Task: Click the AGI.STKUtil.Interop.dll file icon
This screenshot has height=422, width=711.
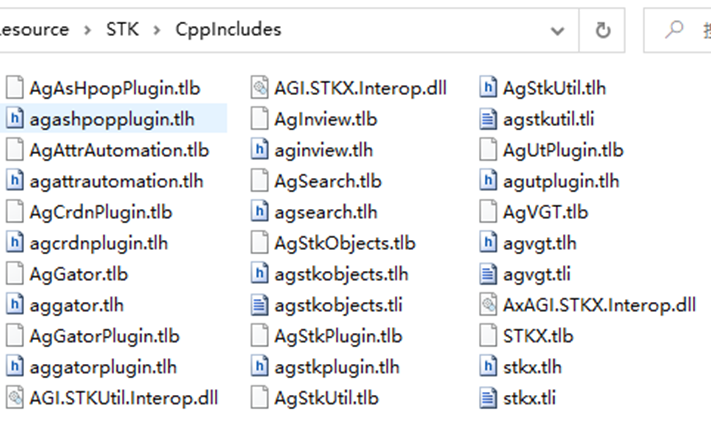Action: (x=14, y=397)
